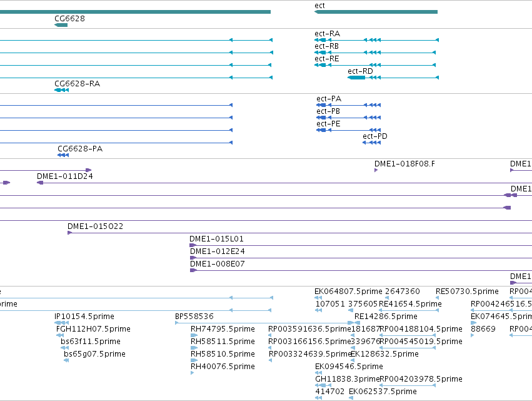The image size is (532, 401).
Task: Open the CG6628-PA protein feature
Action: [x=63, y=155]
